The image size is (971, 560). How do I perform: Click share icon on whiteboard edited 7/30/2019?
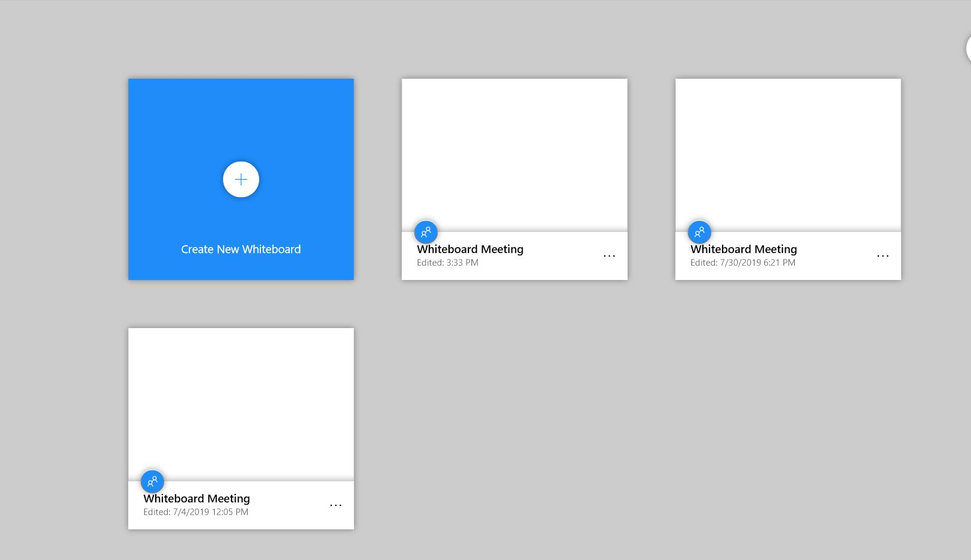click(699, 232)
